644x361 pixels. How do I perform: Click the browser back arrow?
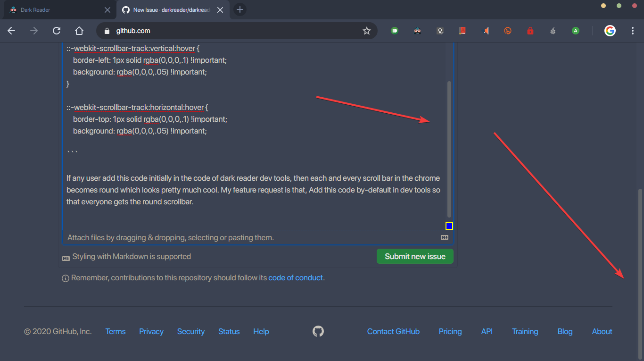pos(11,30)
